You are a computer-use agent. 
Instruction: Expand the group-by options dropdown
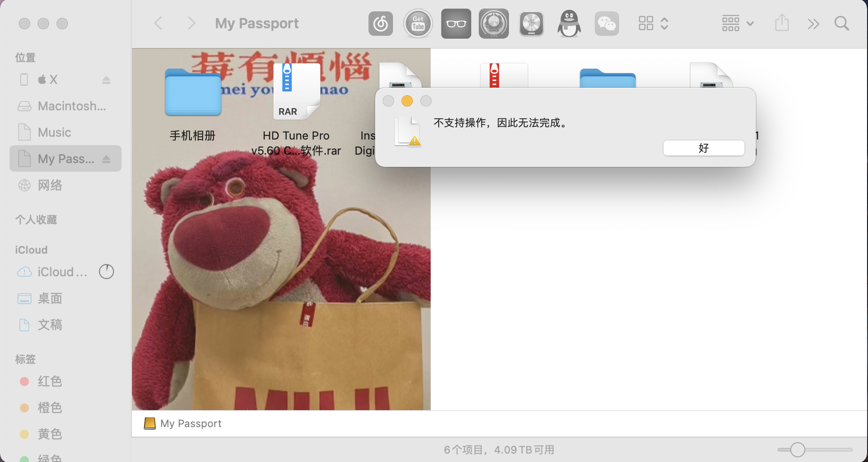(737, 24)
